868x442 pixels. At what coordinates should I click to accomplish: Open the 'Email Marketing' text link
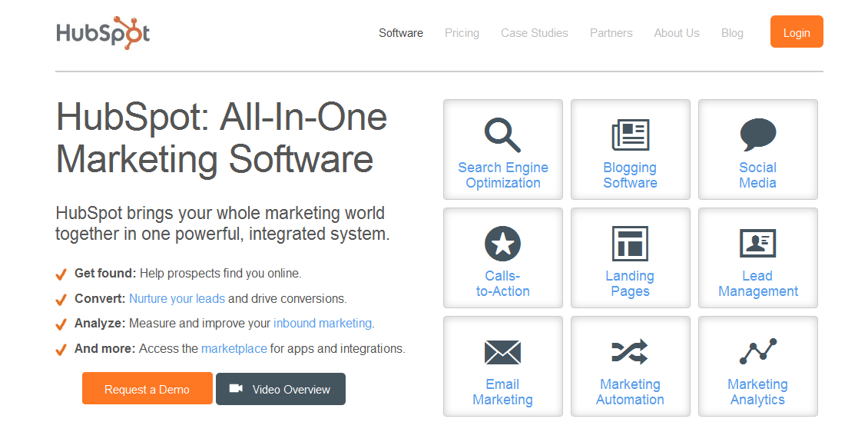pos(502,392)
